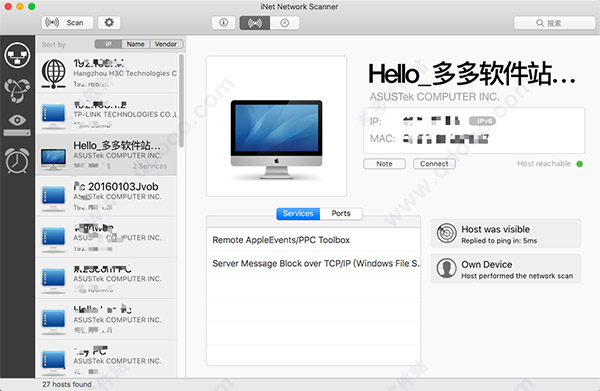The image size is (600, 391).
Task: Open the Bonjour browser sidebar icon
Action: click(x=17, y=90)
